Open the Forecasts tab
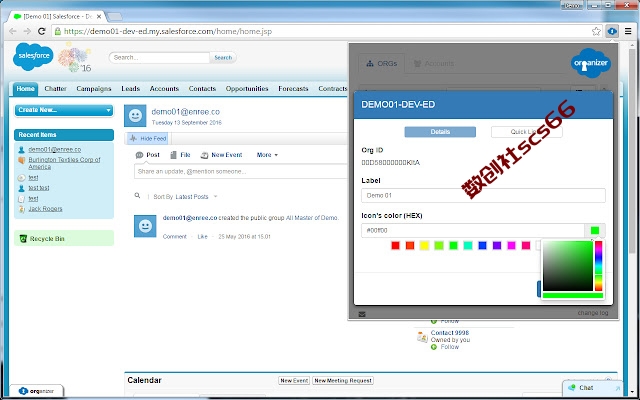The width and height of the screenshot is (640, 400). tap(293, 89)
